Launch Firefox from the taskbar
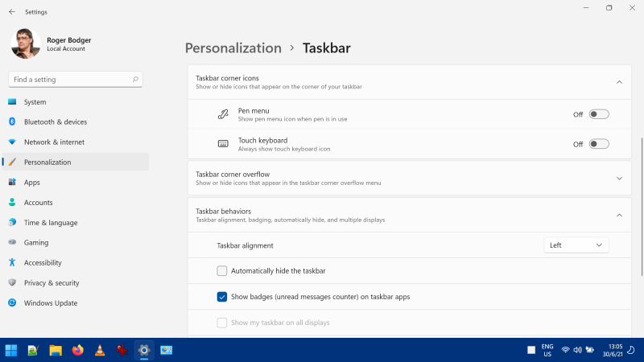644x362 pixels. pos(78,350)
